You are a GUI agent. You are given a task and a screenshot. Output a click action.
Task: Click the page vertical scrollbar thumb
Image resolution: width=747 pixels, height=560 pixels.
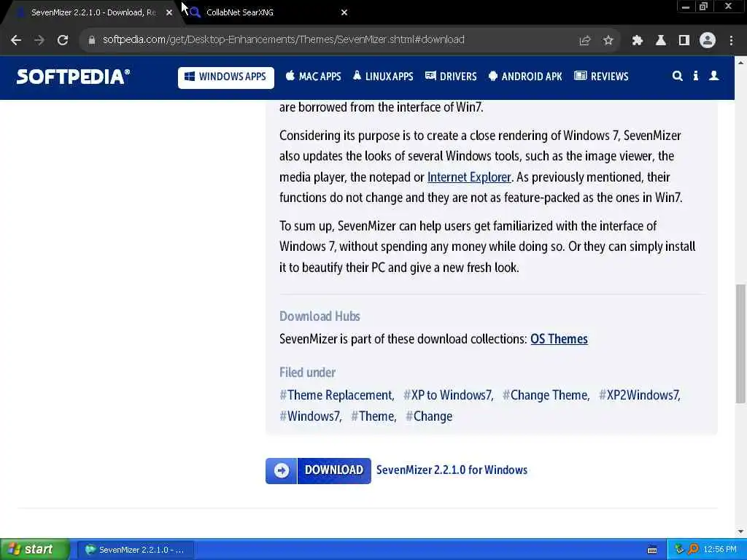click(x=740, y=344)
